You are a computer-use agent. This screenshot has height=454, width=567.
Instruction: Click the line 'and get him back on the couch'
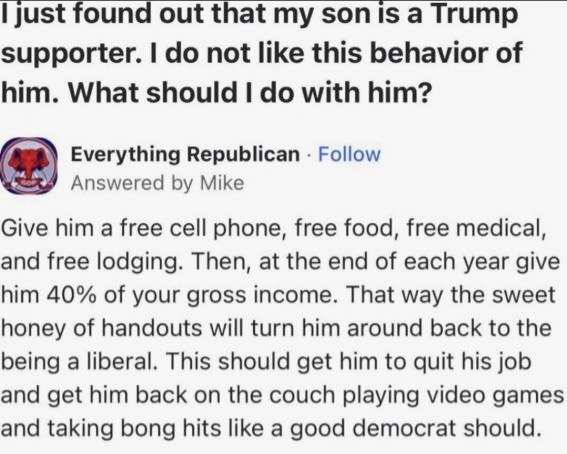click(283, 396)
